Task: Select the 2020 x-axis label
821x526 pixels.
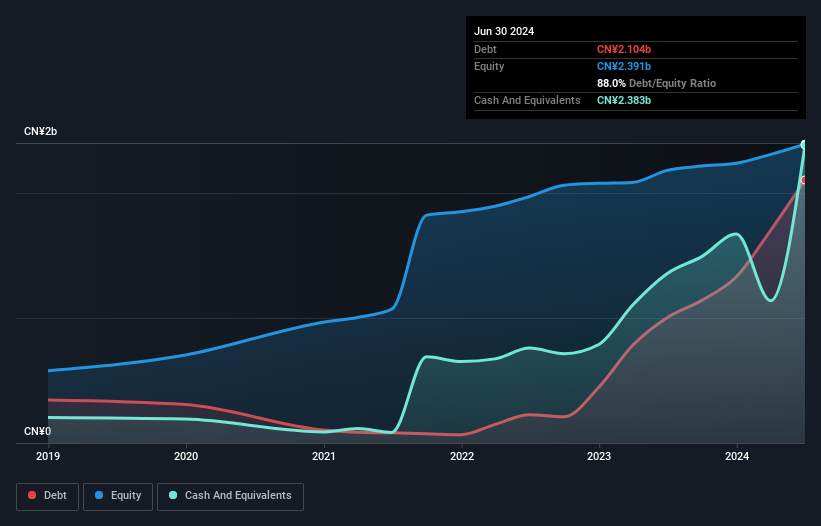Action: 186,456
